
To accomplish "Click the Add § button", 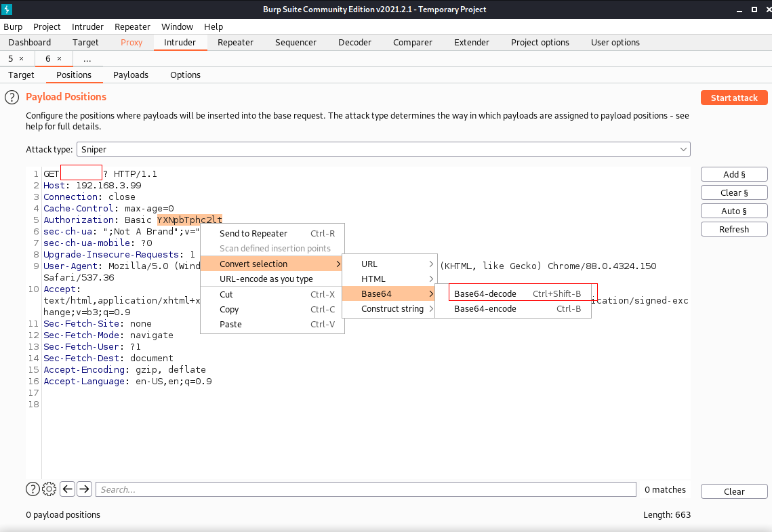I will 734,174.
